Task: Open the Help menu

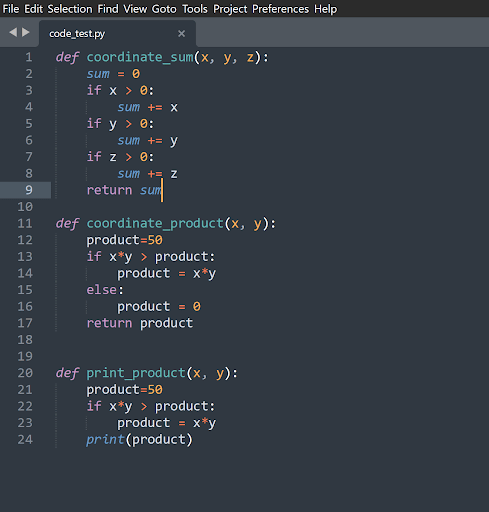Action: [x=325, y=9]
